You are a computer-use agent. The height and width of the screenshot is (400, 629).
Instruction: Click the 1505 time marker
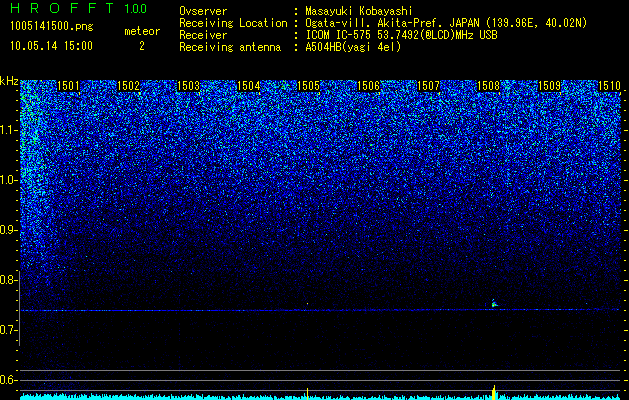(308, 86)
